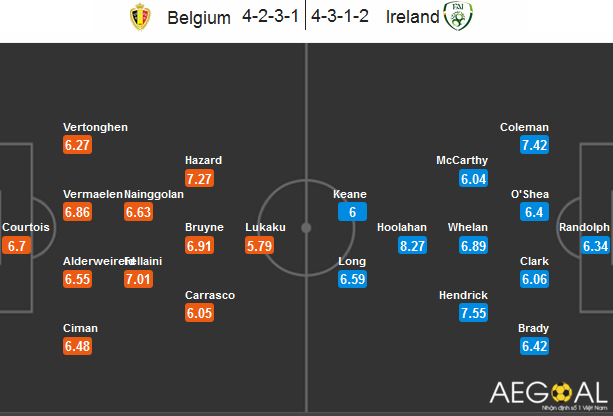Click the Ireland 4-3-1-2 formation label
Viewport: 613px width, 416px height.
click(x=340, y=16)
